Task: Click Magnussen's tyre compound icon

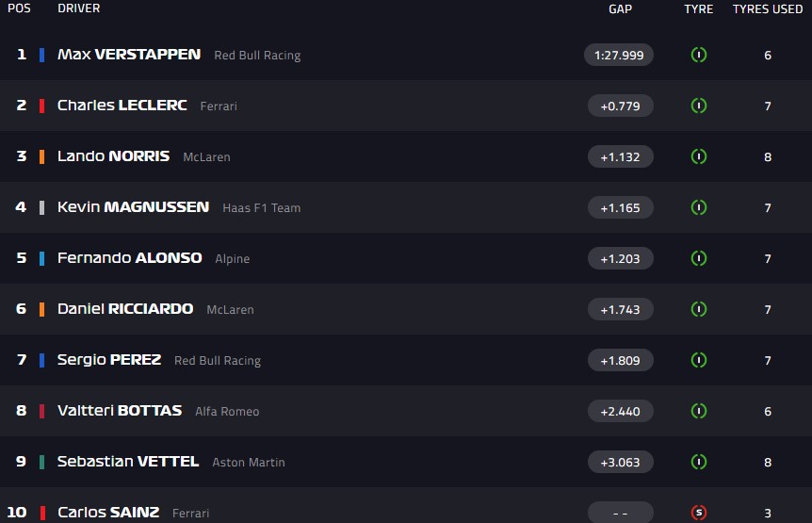Action: [698, 207]
